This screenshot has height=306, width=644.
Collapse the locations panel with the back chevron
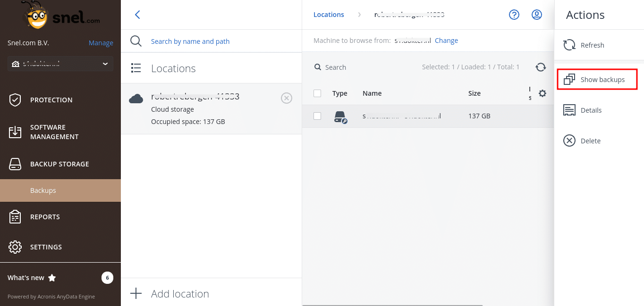[x=137, y=15]
